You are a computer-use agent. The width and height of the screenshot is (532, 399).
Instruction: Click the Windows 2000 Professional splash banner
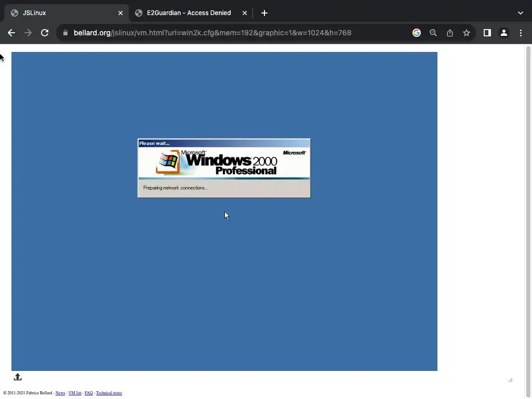(x=224, y=163)
